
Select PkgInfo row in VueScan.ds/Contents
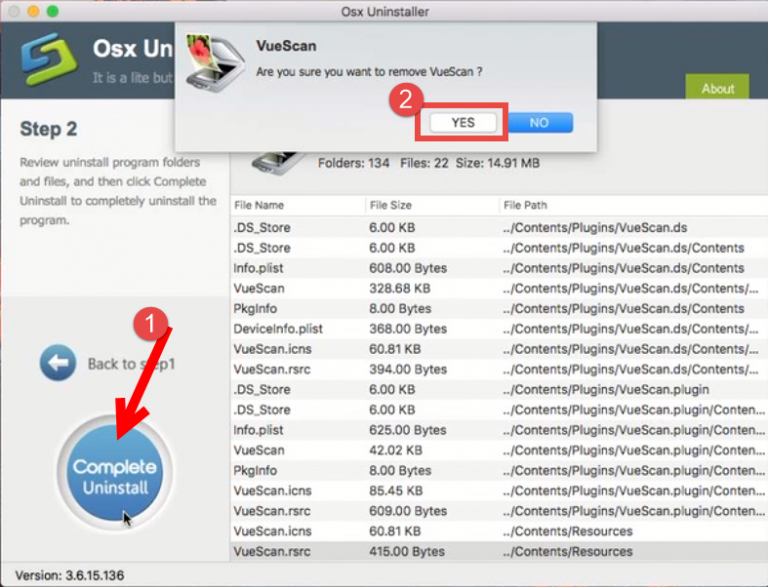tap(499, 309)
